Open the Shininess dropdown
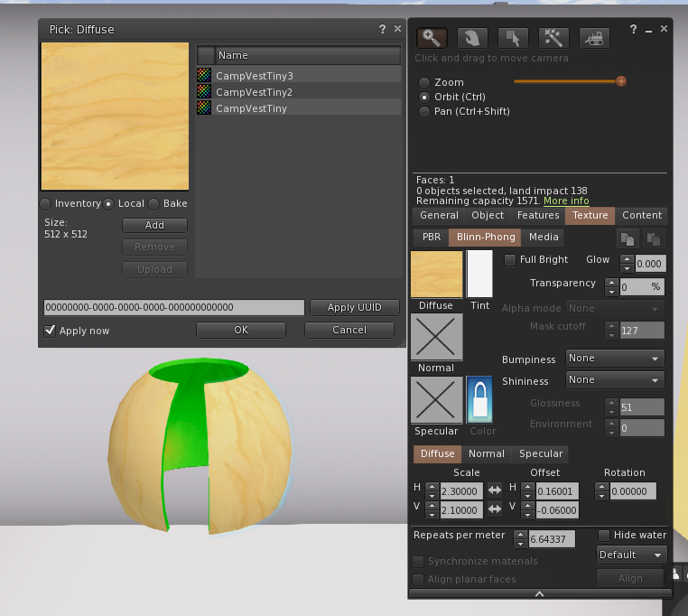 pyautogui.click(x=614, y=380)
